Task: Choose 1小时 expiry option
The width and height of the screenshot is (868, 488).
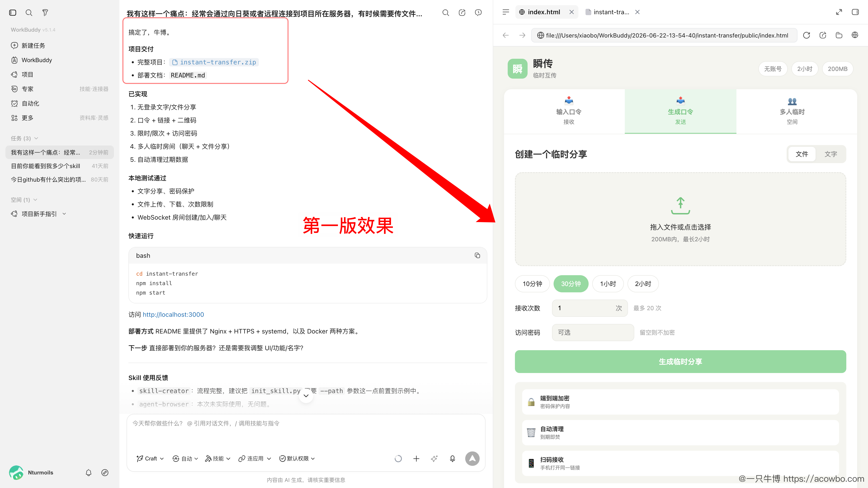Action: (608, 284)
